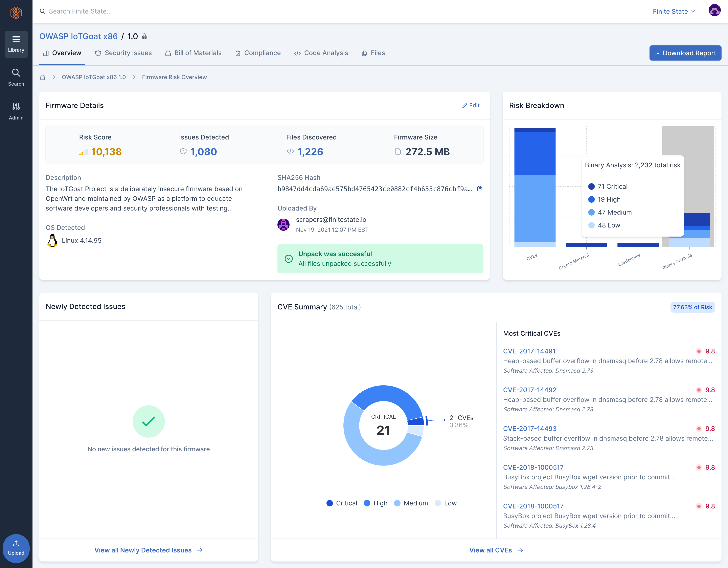Image resolution: width=728 pixels, height=568 pixels.
Task: Click the Crypto Material bar in chart
Action: point(586,245)
